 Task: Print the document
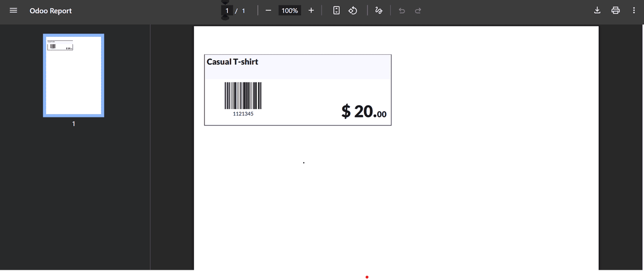[616, 11]
